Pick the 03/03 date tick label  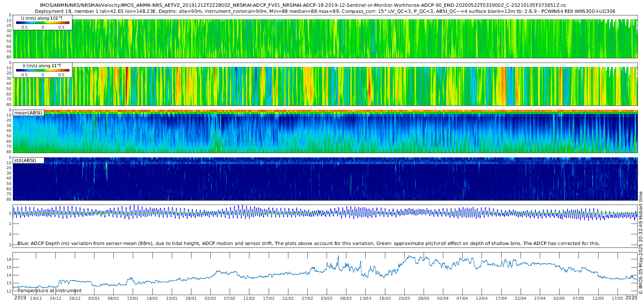coord(327,298)
